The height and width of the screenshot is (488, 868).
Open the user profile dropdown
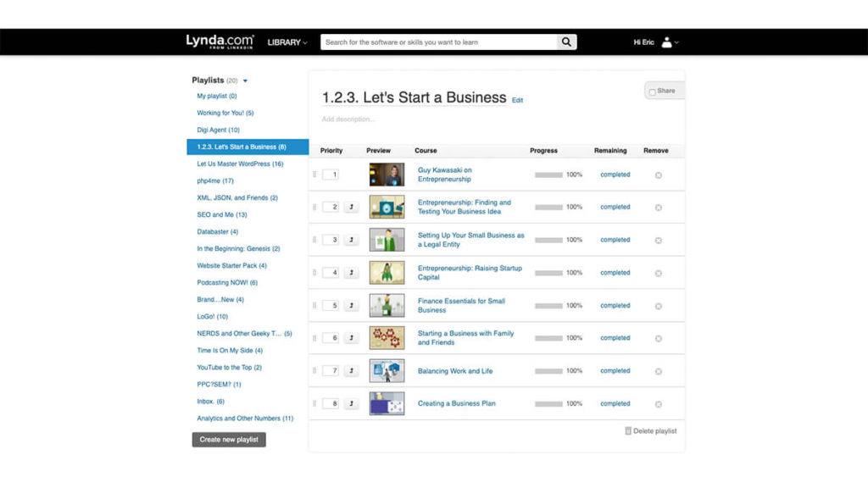pyautogui.click(x=670, y=42)
